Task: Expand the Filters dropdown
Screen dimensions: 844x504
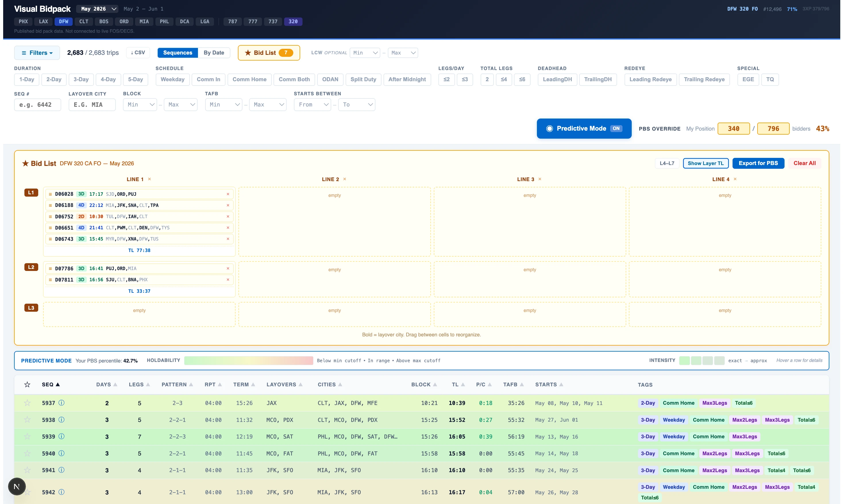Action: click(x=37, y=53)
